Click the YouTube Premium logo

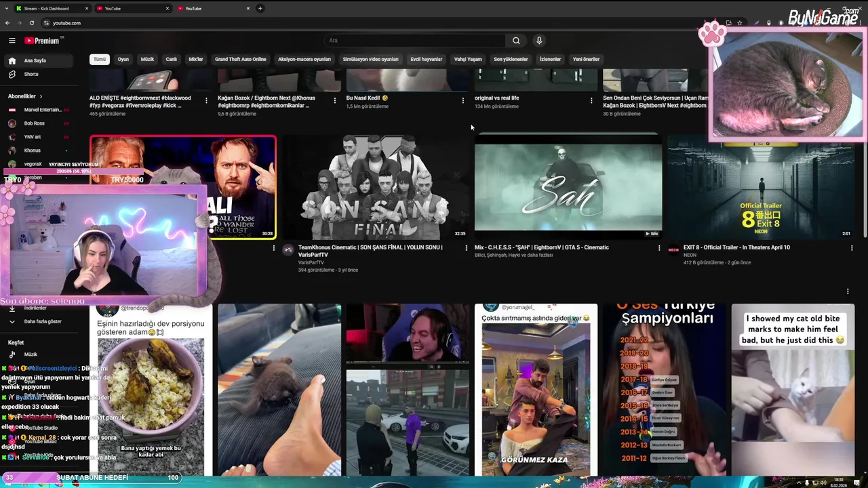pos(42,41)
